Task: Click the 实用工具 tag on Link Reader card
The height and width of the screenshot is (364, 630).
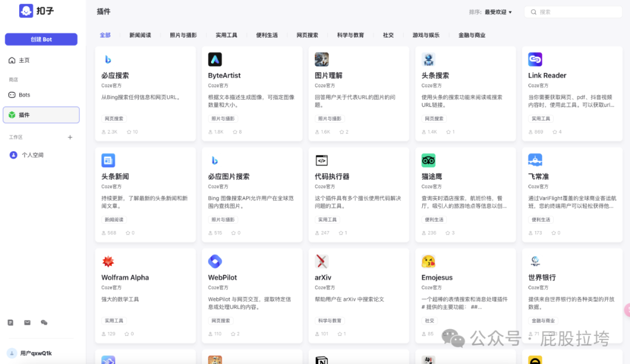Action: pyautogui.click(x=541, y=118)
